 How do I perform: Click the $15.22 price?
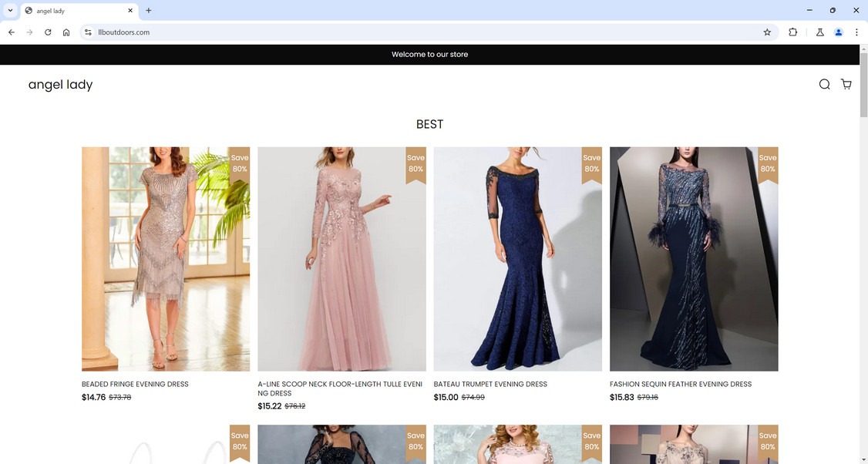click(270, 406)
